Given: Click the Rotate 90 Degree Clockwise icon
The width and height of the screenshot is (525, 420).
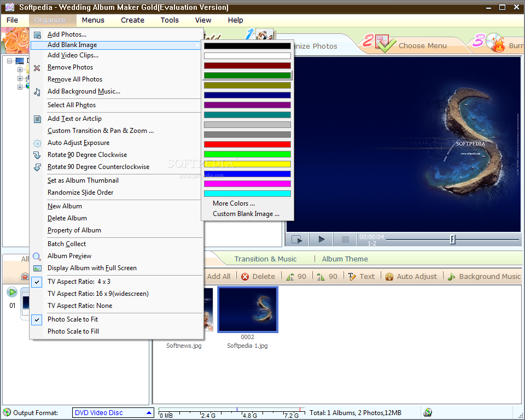Looking at the screenshot, I should (37, 155).
